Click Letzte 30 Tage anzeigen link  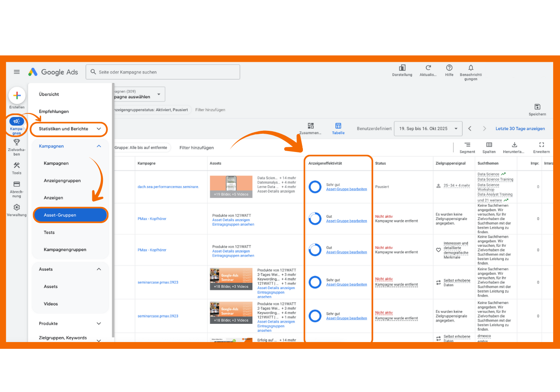(520, 129)
